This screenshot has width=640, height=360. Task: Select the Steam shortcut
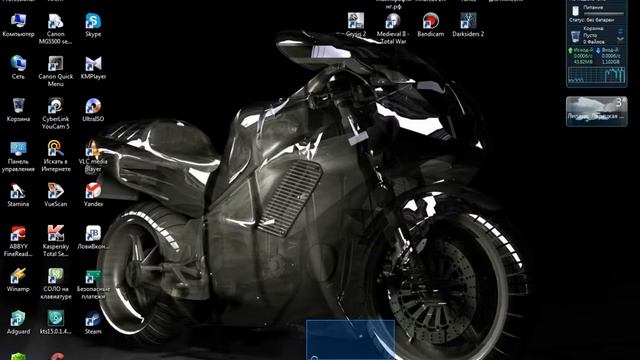93,322
